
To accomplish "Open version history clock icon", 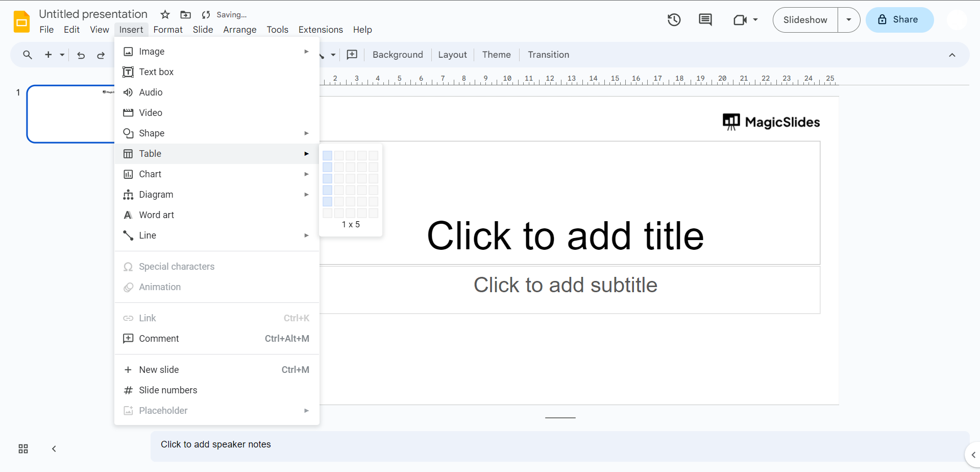I will click(674, 20).
